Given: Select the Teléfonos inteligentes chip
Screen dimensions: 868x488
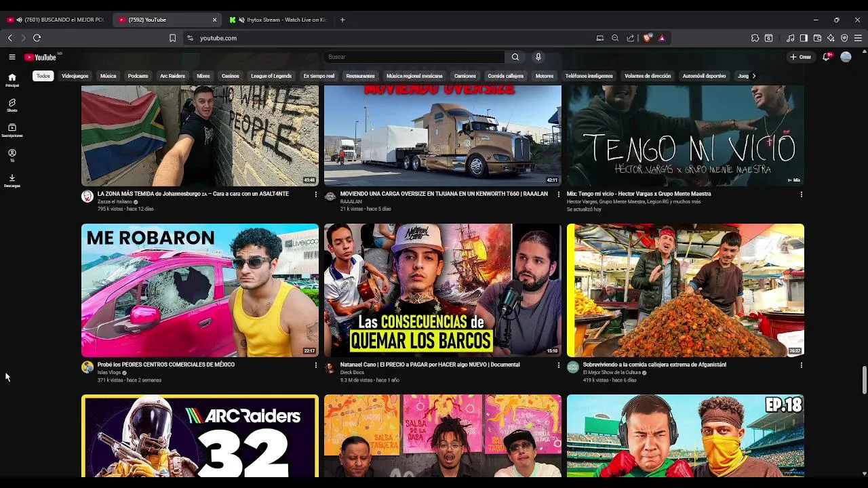Looking at the screenshot, I should [589, 76].
